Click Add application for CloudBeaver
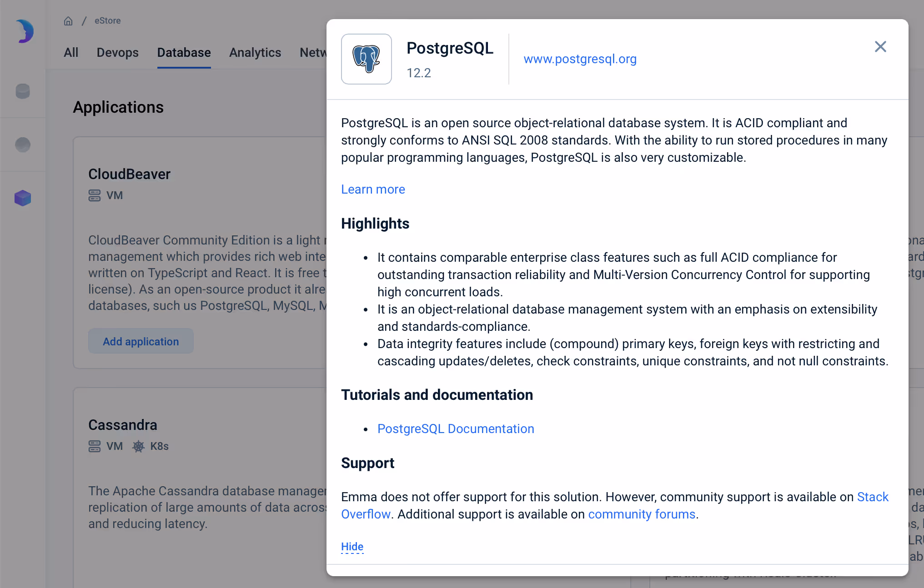 pyautogui.click(x=141, y=341)
